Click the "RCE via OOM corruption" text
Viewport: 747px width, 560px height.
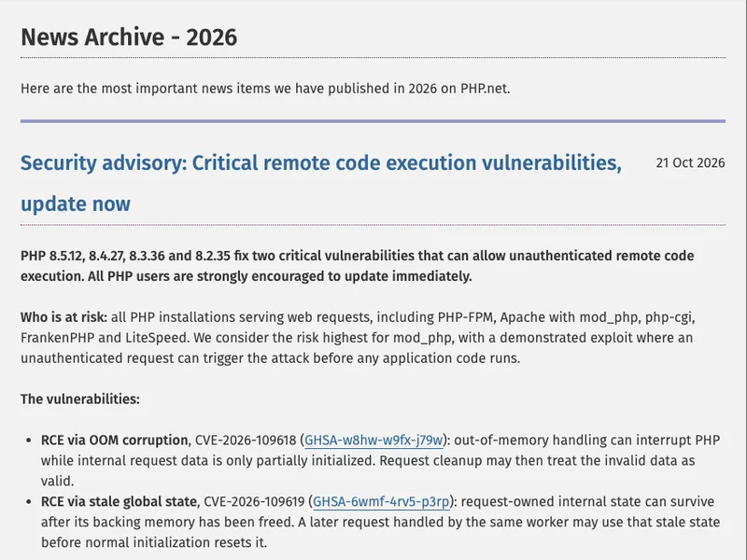pyautogui.click(x=114, y=440)
